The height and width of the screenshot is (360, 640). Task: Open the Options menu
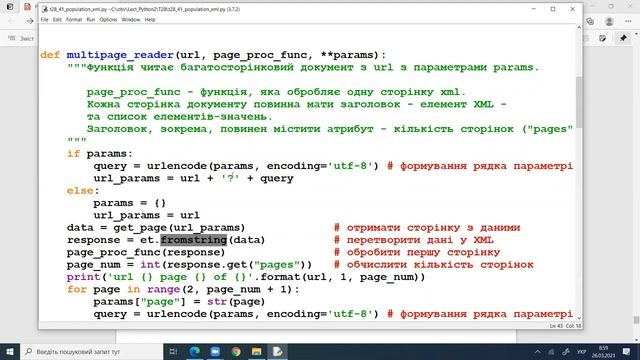click(x=108, y=20)
